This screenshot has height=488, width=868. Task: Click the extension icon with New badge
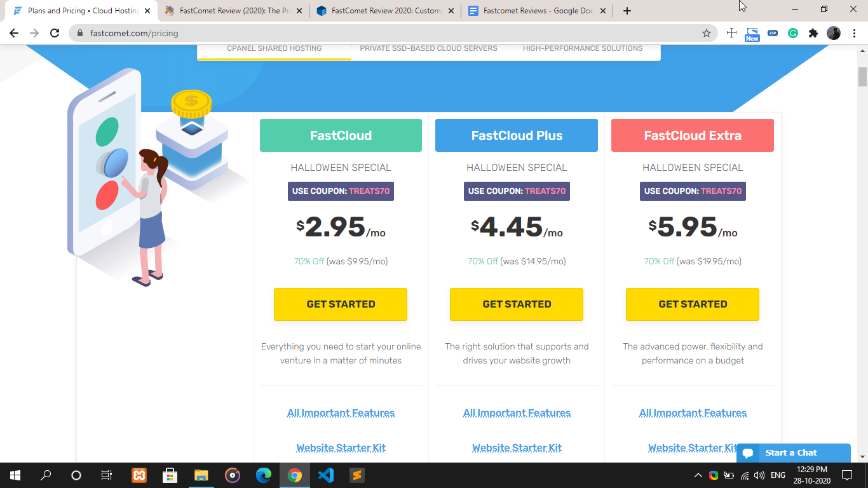[x=752, y=34]
